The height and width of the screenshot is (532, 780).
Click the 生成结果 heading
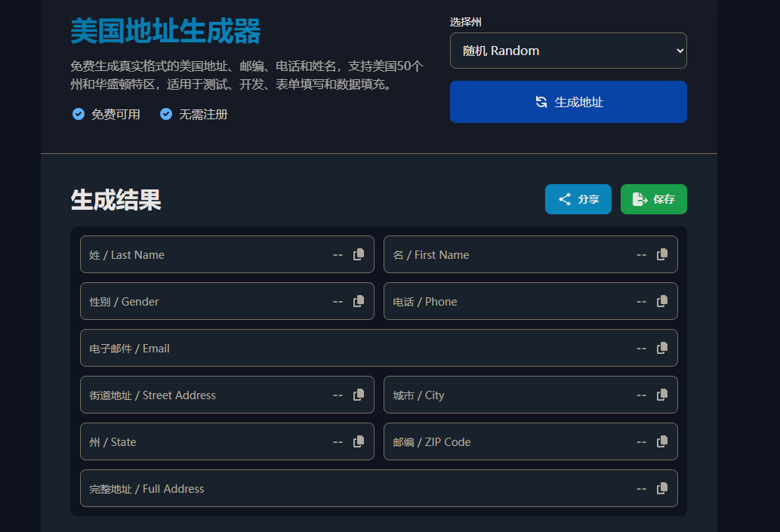coord(116,200)
